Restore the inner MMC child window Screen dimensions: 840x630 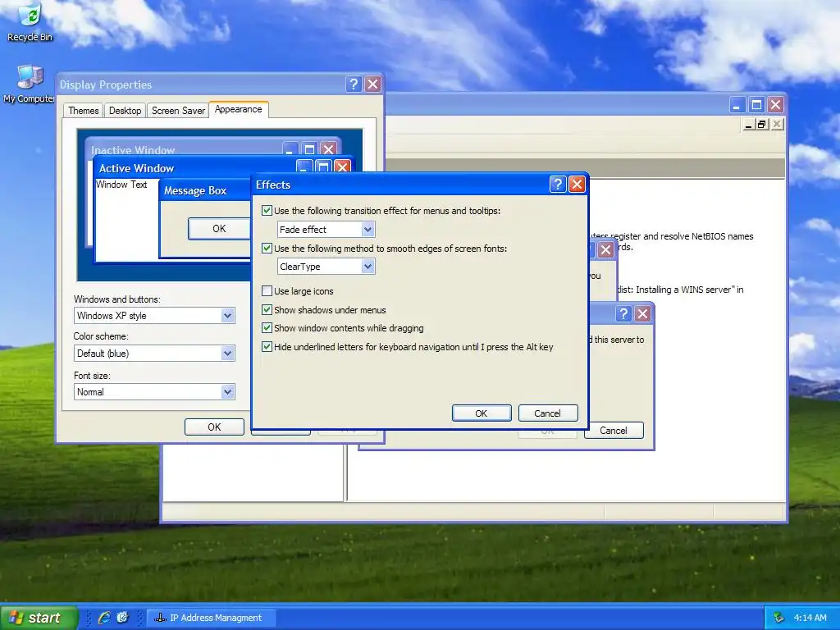coord(762,125)
